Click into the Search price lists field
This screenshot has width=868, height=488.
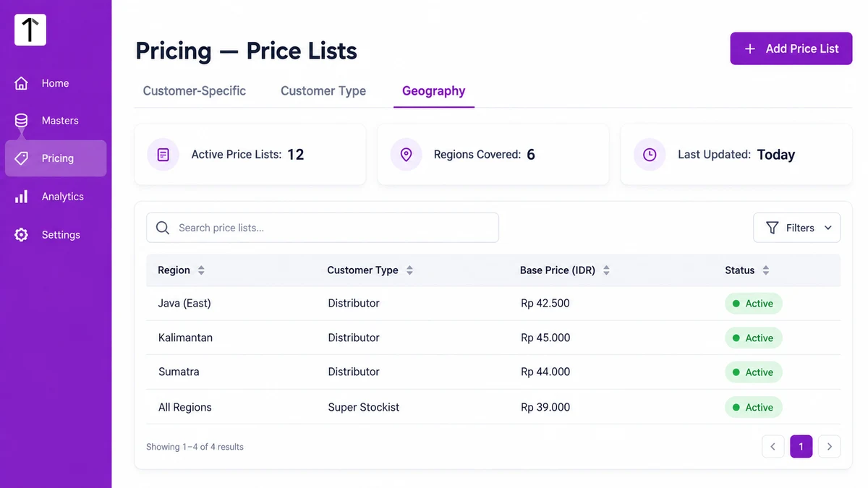point(323,228)
